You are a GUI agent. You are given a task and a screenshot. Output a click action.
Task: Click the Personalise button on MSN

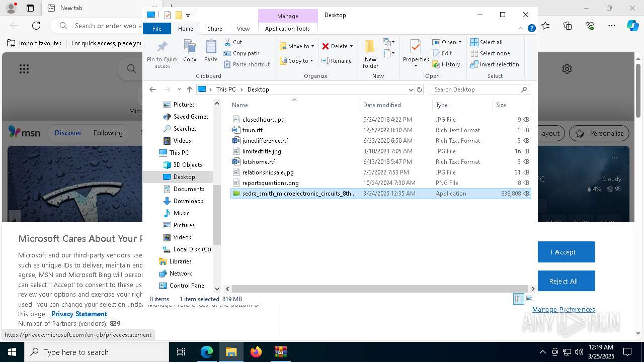point(600,133)
